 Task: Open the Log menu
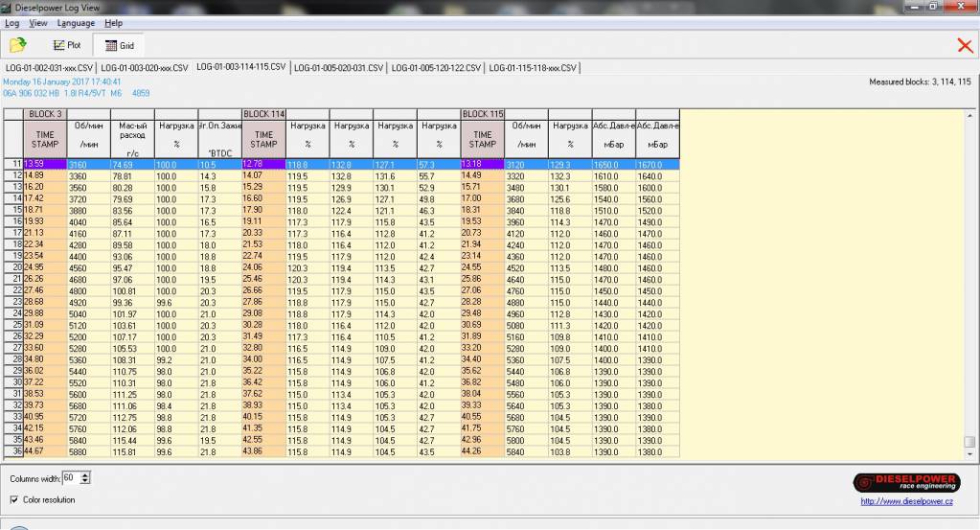12,22
